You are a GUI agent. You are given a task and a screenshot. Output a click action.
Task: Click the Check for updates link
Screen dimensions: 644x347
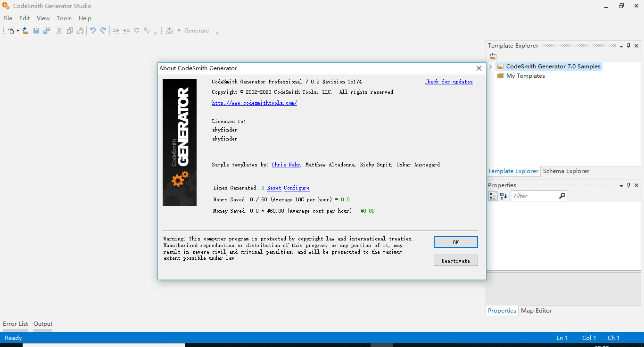point(448,82)
